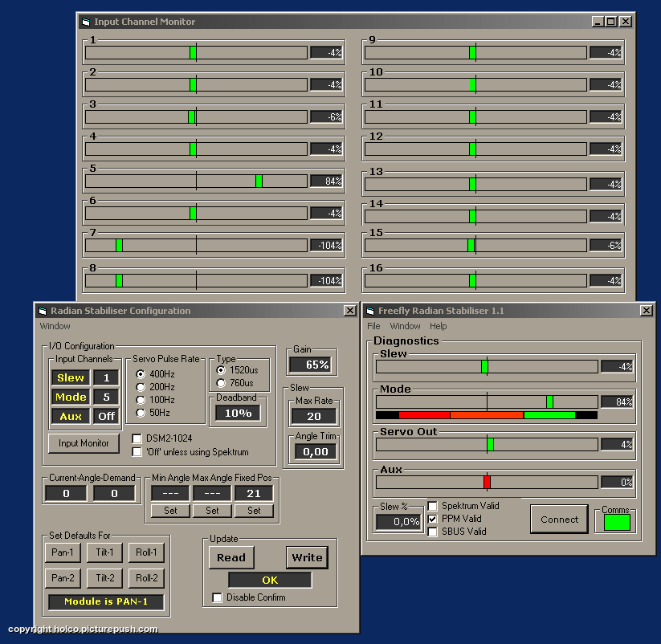
Task: Click the Tilt-1 defaults button
Action: tap(104, 552)
